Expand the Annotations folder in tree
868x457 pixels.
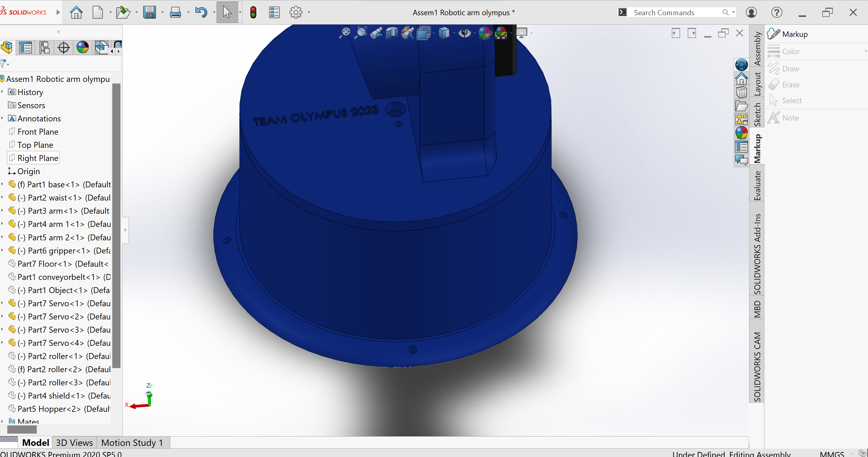(2, 118)
